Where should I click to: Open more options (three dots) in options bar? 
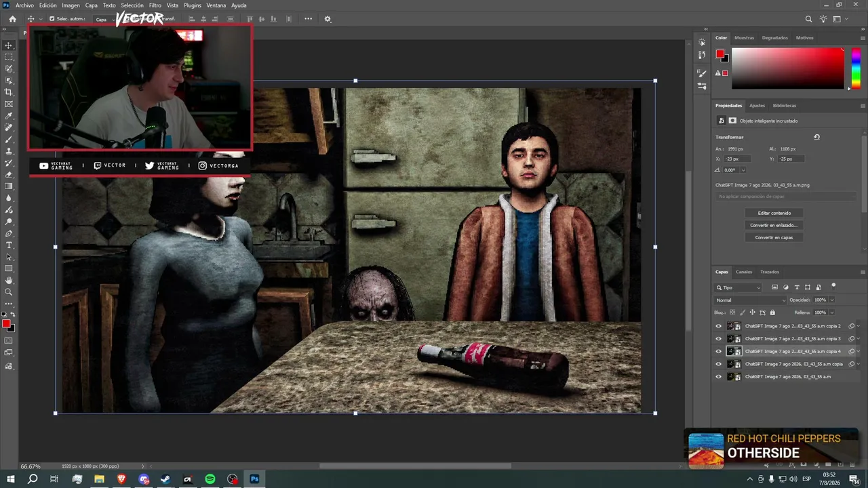pos(308,19)
